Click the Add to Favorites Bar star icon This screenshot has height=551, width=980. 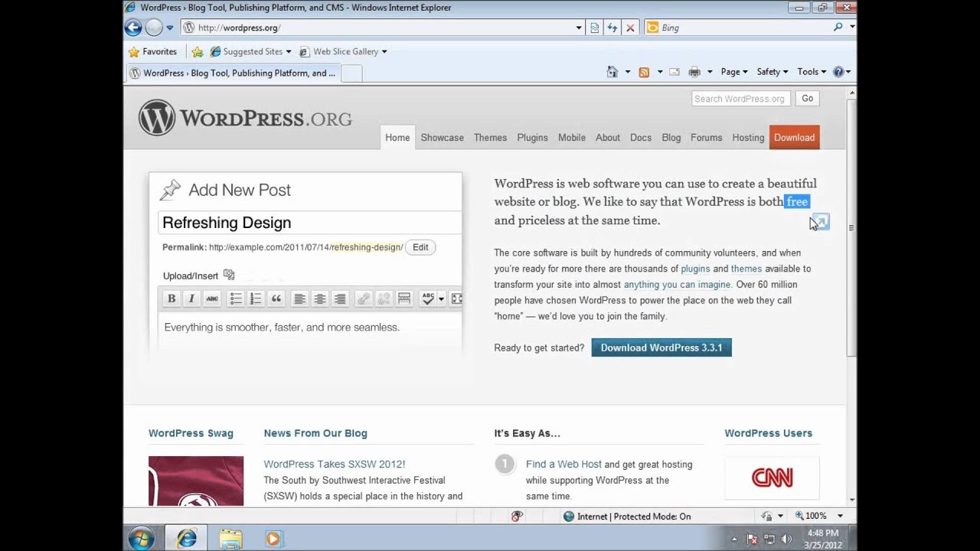tap(198, 51)
